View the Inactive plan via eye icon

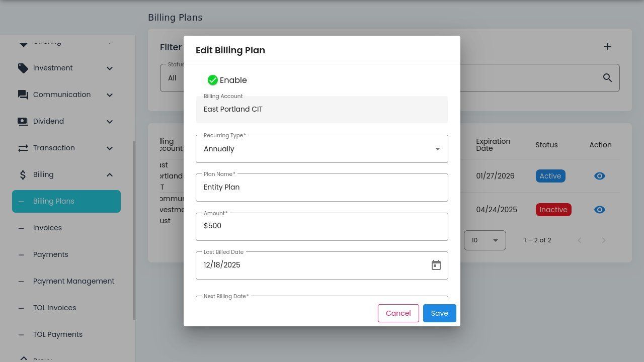click(x=599, y=210)
